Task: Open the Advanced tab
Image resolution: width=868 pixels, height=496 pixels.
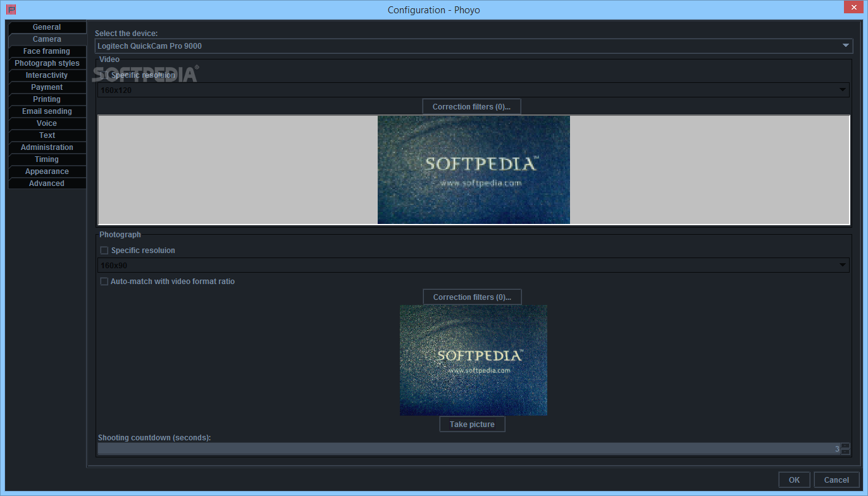Action: tap(47, 183)
